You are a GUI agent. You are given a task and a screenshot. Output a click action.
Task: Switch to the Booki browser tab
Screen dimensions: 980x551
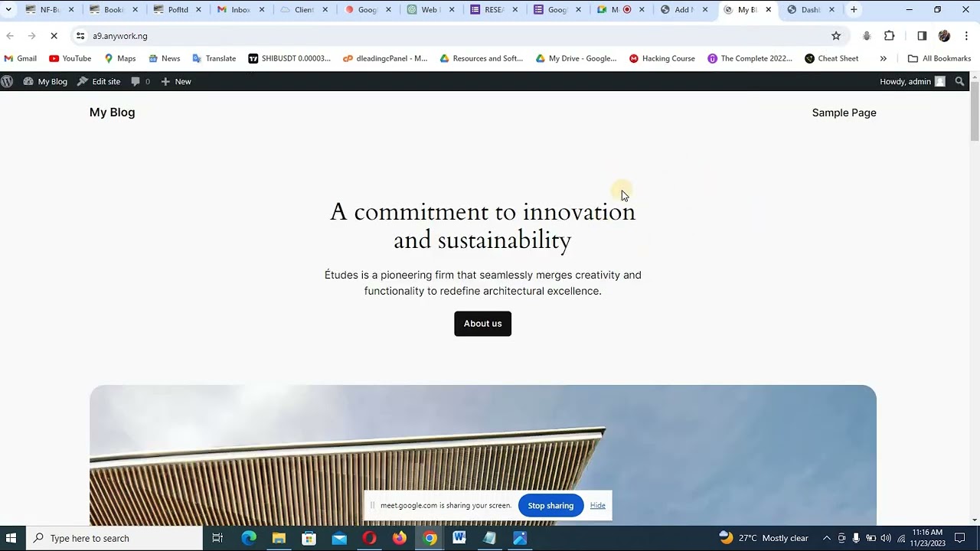114,10
